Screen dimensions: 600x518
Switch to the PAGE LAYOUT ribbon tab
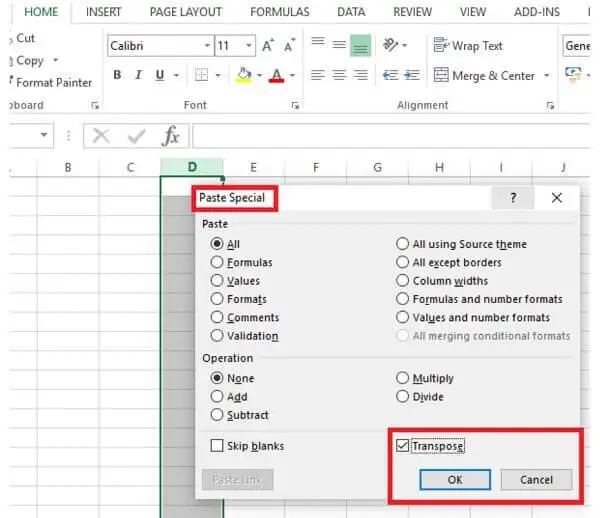(184, 12)
